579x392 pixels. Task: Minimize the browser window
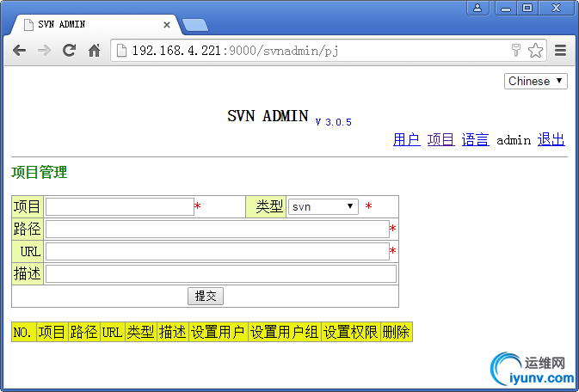[x=506, y=8]
